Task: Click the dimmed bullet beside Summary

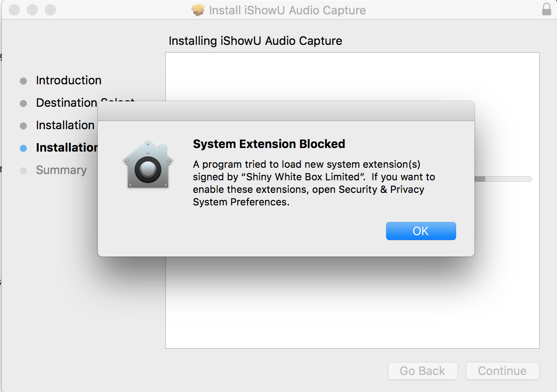Action: [23, 171]
